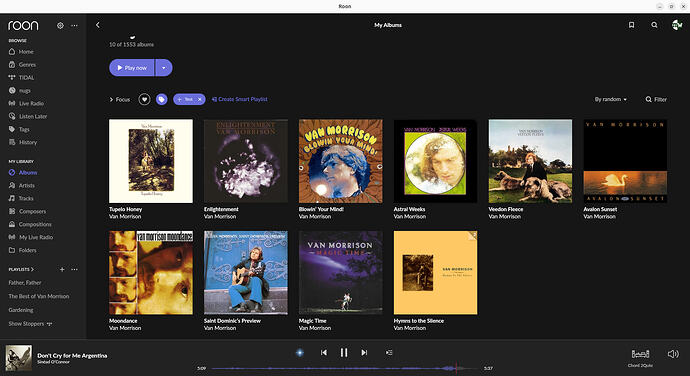690x376 pixels.
Task: Open the Enlightenment album cover
Action: click(246, 161)
